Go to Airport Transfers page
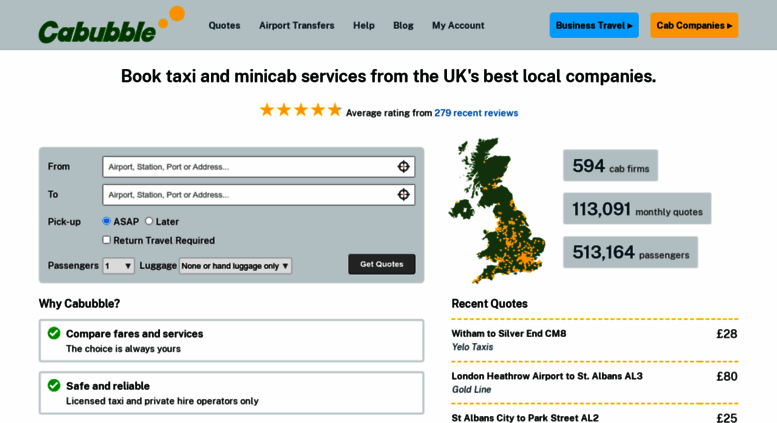777x423 pixels. click(x=296, y=25)
